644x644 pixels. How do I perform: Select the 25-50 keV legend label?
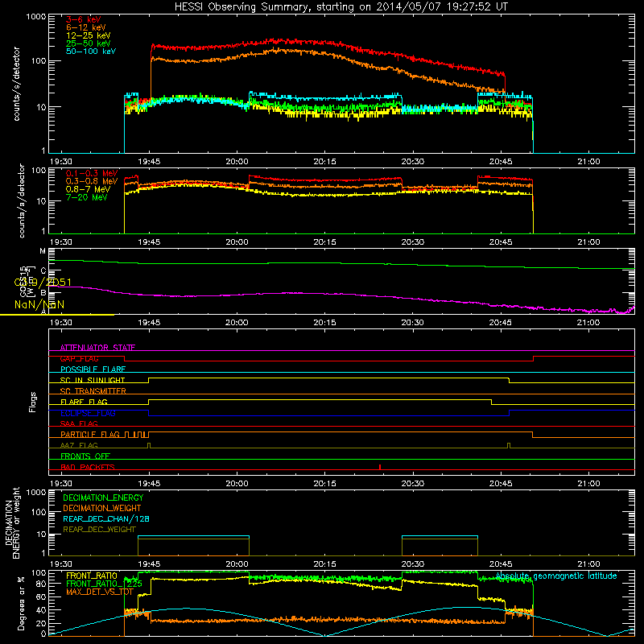click(x=89, y=43)
